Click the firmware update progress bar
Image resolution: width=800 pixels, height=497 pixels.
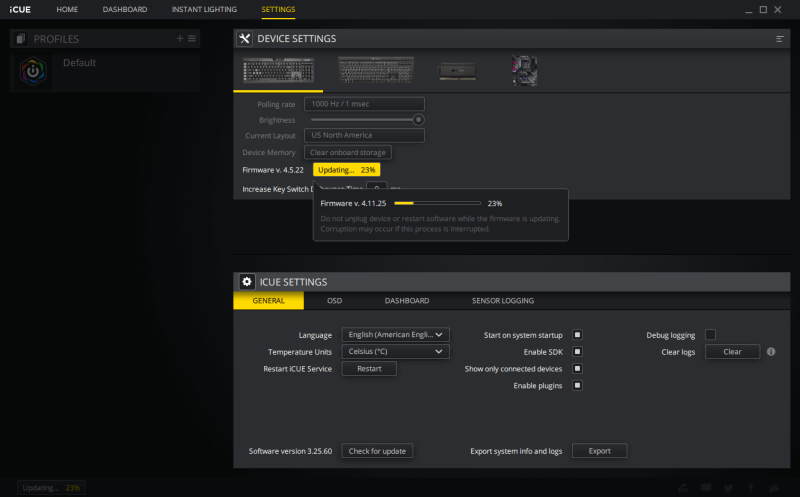[x=437, y=203]
